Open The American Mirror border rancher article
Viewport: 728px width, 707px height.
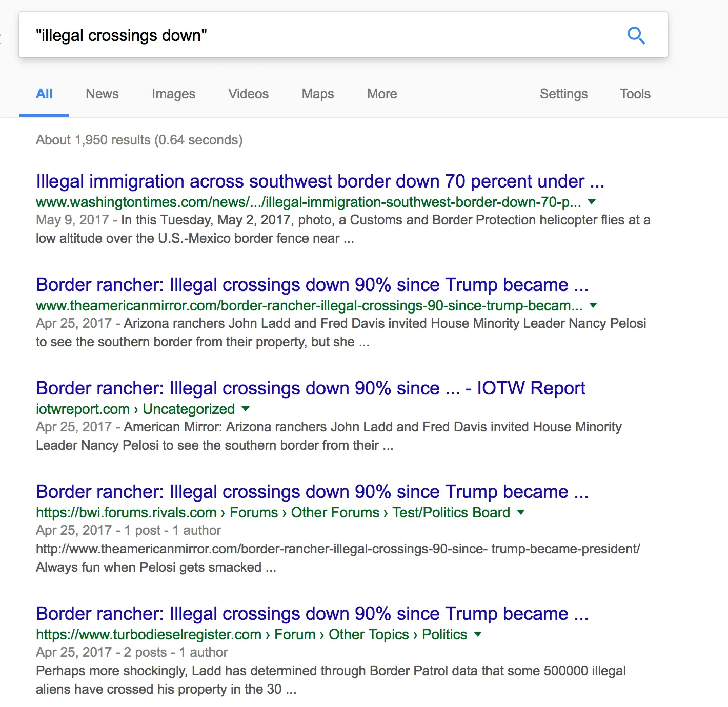coord(312,285)
